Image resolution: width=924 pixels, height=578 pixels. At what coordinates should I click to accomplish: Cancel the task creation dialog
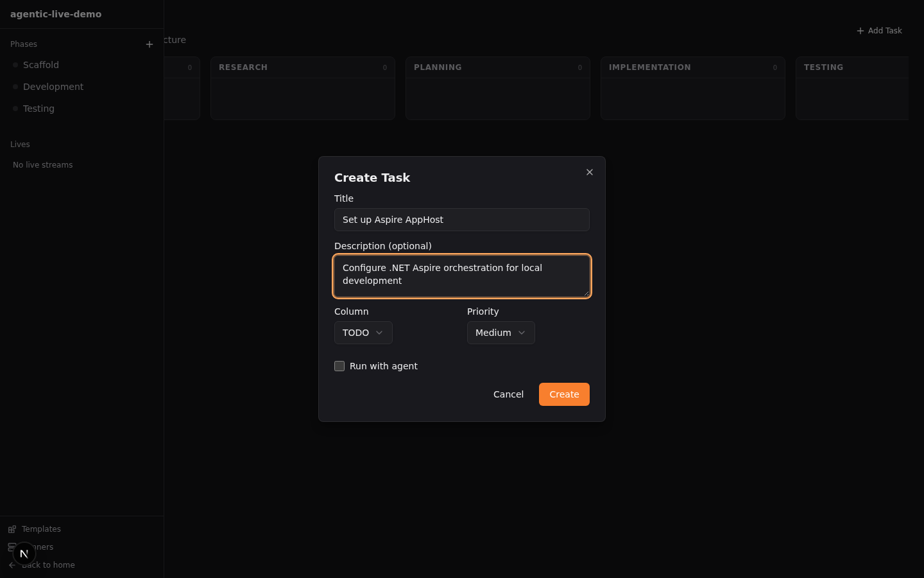tap(508, 394)
